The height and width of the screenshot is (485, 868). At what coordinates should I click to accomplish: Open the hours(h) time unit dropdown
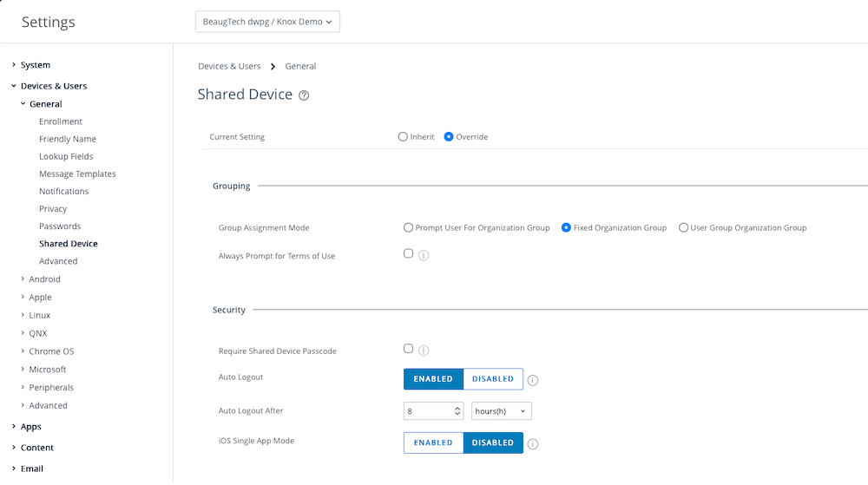(502, 411)
